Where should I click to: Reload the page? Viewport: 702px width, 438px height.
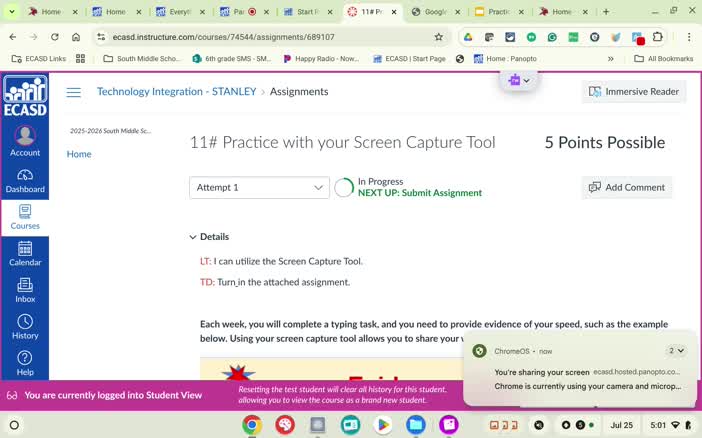tap(55, 37)
